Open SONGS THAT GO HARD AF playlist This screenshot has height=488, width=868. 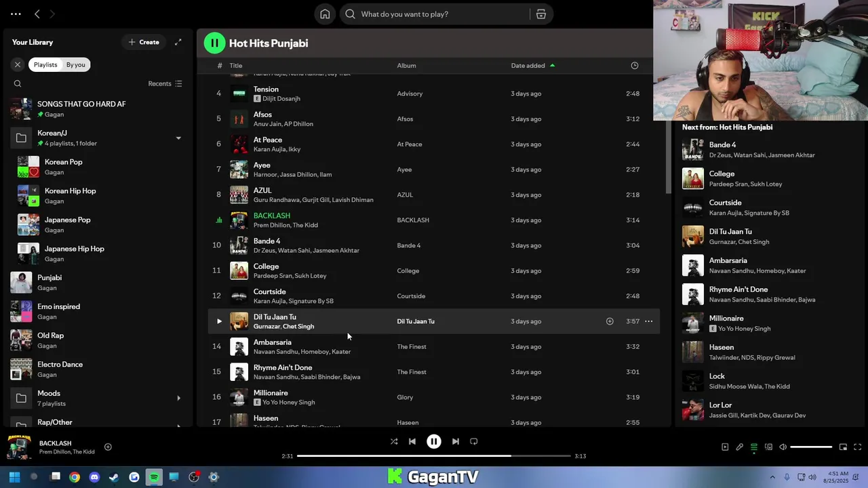(x=98, y=109)
